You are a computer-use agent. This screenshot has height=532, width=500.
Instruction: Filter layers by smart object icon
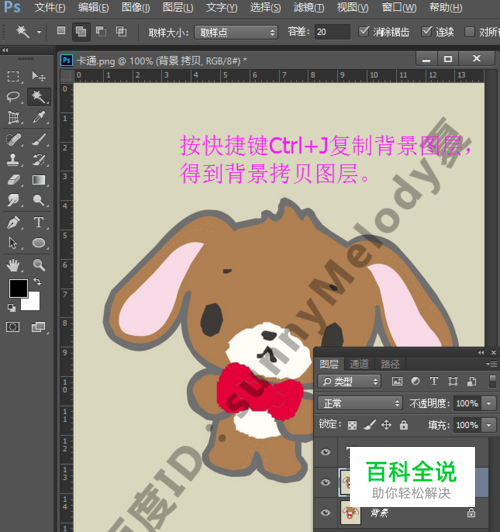tap(472, 381)
